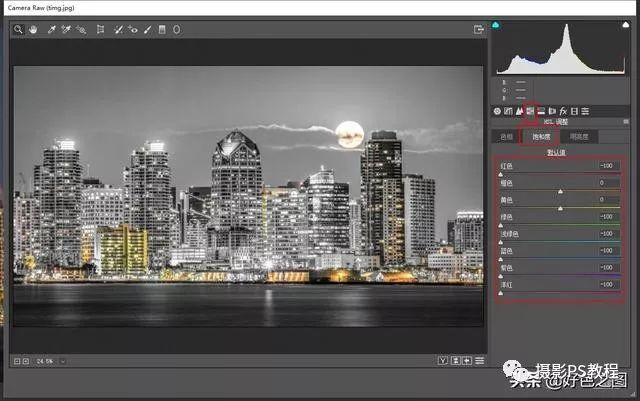Select the Spot Removal tool

coord(116,30)
